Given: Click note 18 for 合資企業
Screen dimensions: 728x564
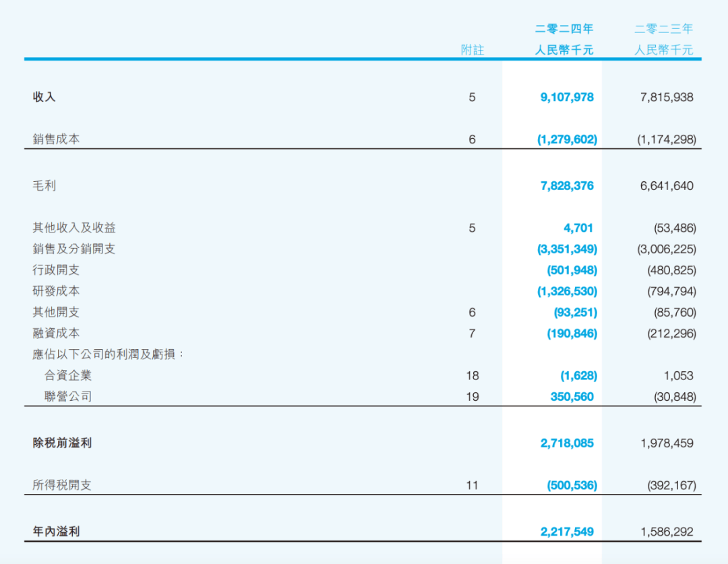Looking at the screenshot, I should (472, 376).
